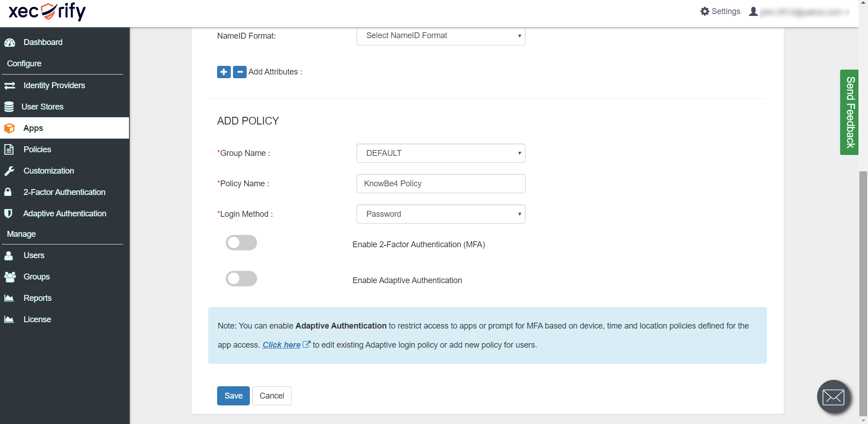Open the Login Method dropdown
This screenshot has width=868, height=424.
click(441, 214)
